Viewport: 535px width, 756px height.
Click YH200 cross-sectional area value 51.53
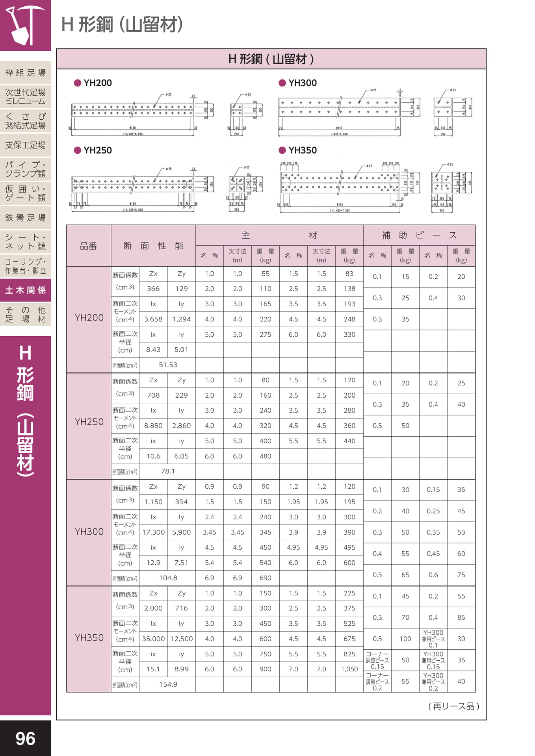[x=168, y=365]
